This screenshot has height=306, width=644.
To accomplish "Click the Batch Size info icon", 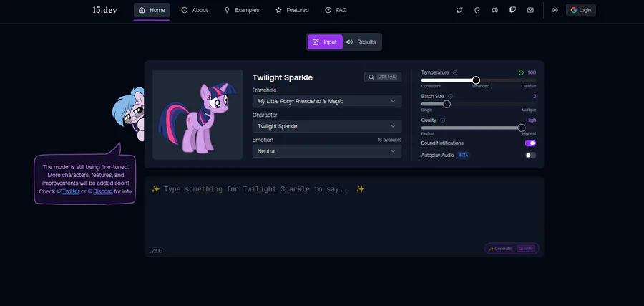I will pos(450,96).
